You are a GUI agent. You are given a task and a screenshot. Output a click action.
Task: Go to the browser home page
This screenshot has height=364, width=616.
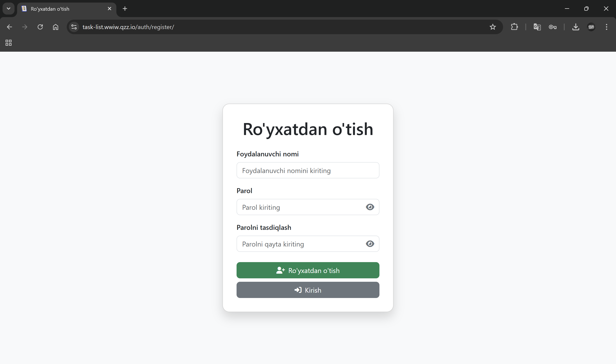56,27
